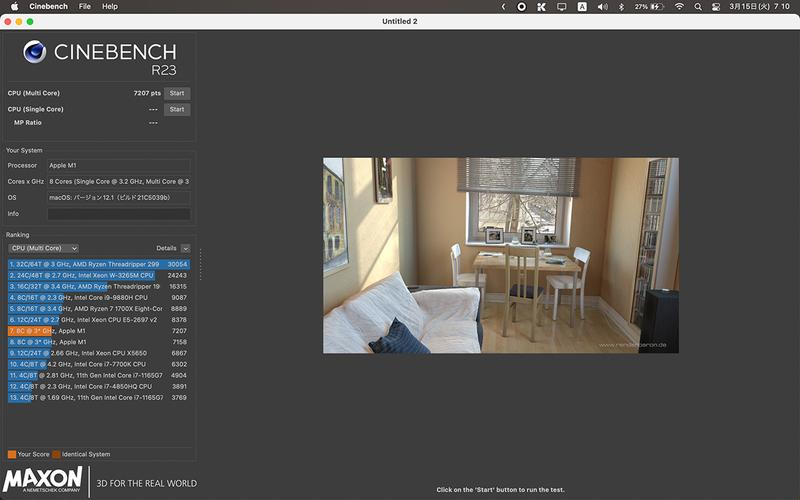Open the volume control icon
This screenshot has height=500, width=800.
603,7
